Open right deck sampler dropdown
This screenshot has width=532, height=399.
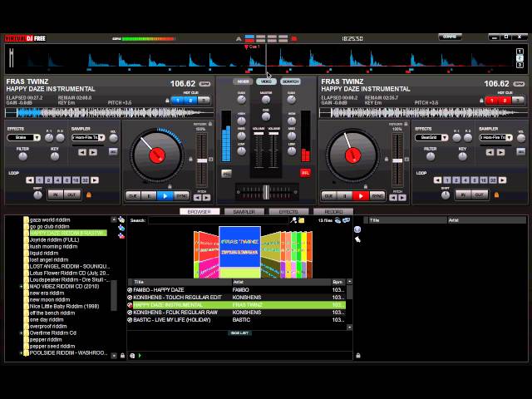tap(509, 137)
